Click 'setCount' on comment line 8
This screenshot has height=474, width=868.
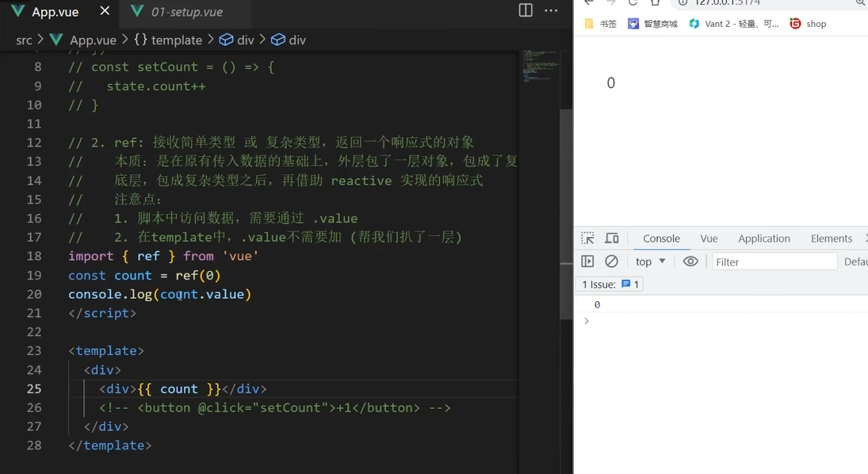[167, 67]
